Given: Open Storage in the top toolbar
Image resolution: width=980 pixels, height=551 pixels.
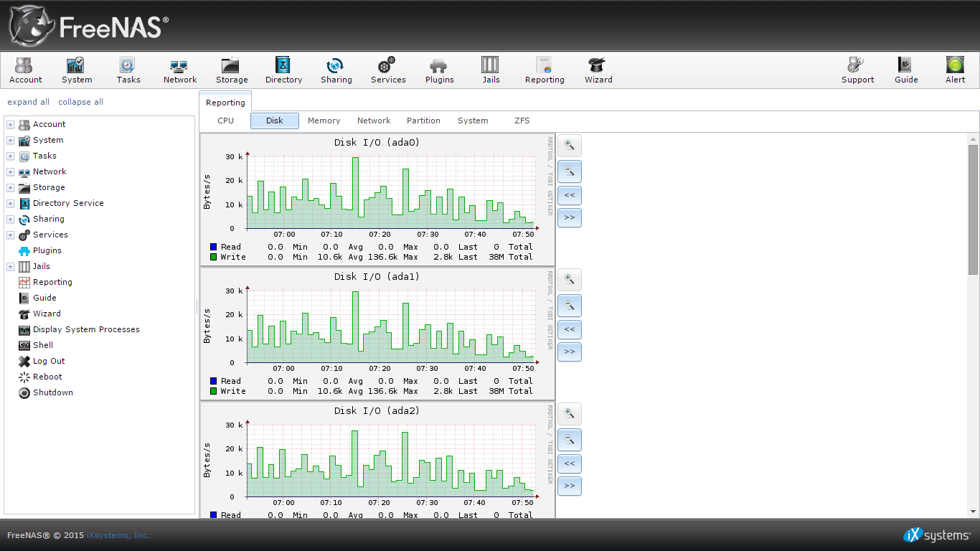Looking at the screenshot, I should click(232, 70).
